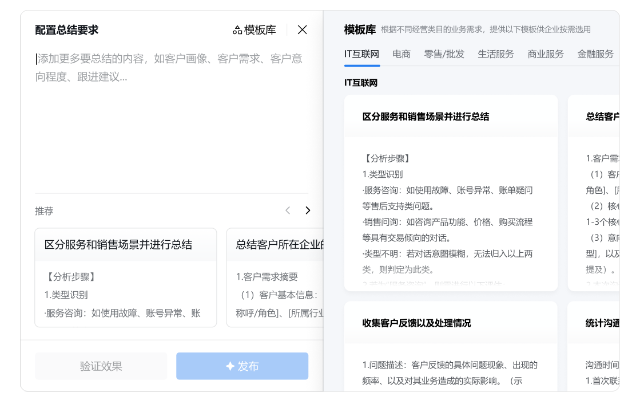This screenshot has width=644, height=416.
Task: Pick recommended card 区分服务和销售场景并进行总结 under 推荐
Action: (x=124, y=275)
